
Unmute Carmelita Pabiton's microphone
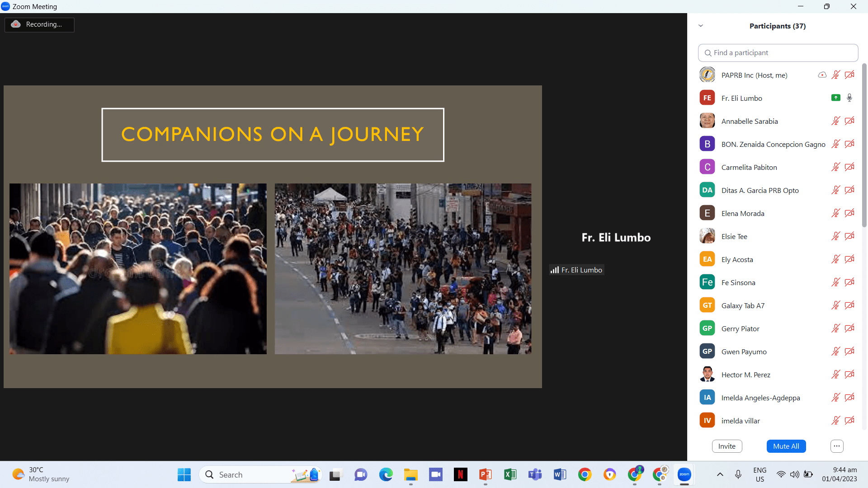pyautogui.click(x=835, y=167)
